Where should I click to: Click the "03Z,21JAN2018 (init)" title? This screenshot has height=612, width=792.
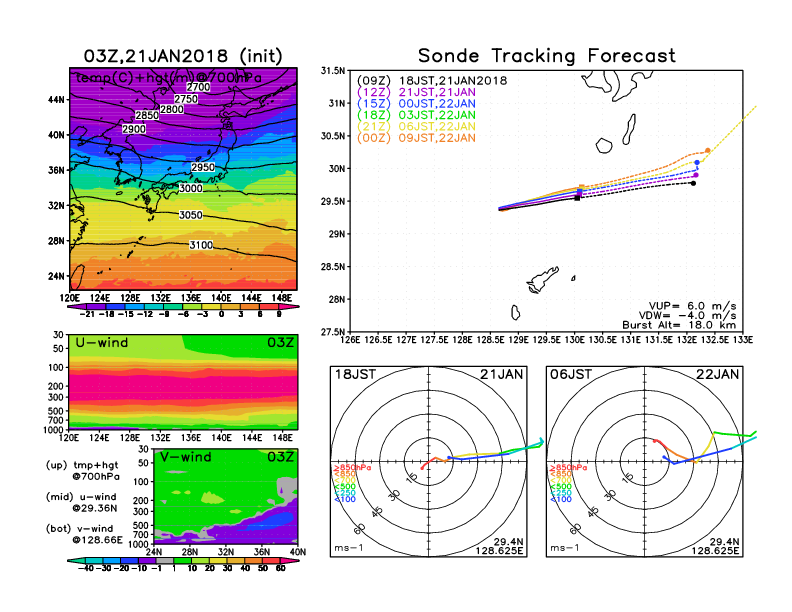click(x=183, y=56)
